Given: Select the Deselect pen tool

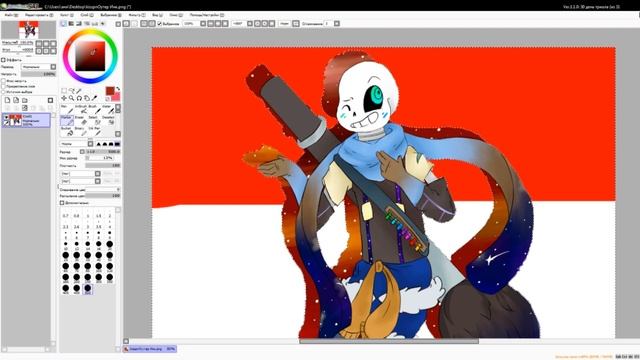Looking at the screenshot, I should pos(108,120).
